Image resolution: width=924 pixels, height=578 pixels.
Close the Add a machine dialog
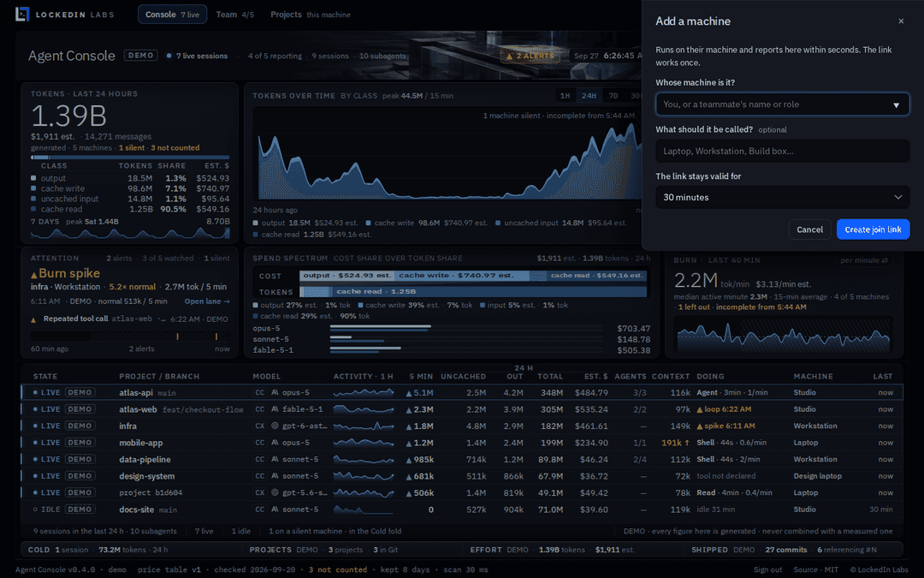(x=900, y=21)
